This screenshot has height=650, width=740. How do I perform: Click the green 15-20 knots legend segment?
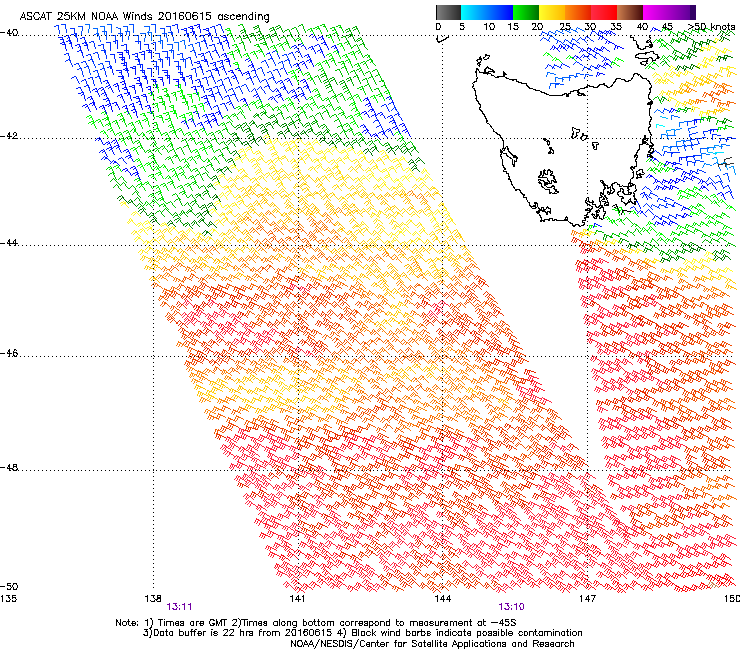pos(526,12)
